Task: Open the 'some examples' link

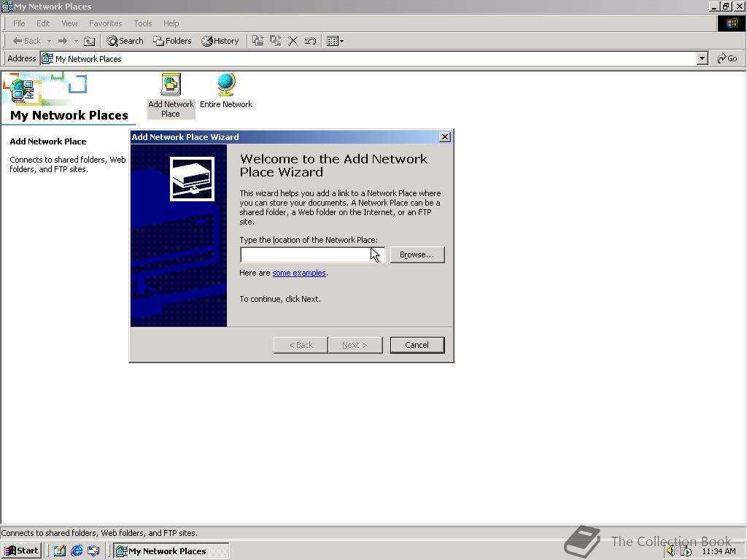Action: 298,273
